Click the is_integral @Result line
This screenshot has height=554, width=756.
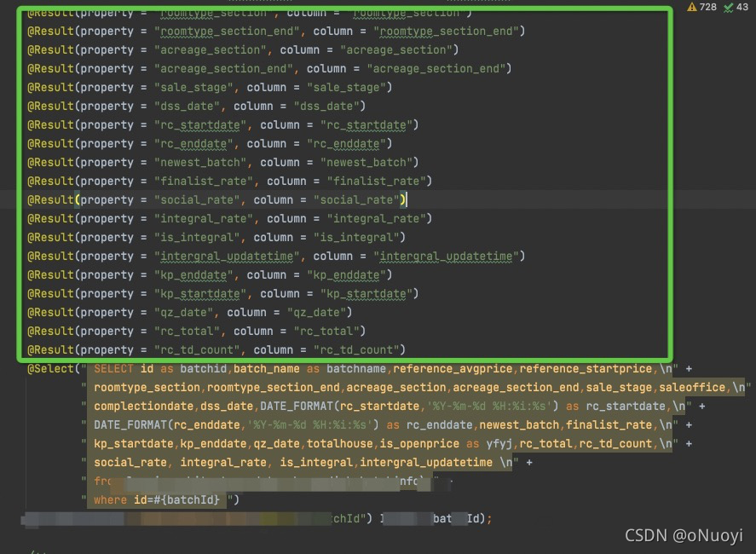point(216,238)
